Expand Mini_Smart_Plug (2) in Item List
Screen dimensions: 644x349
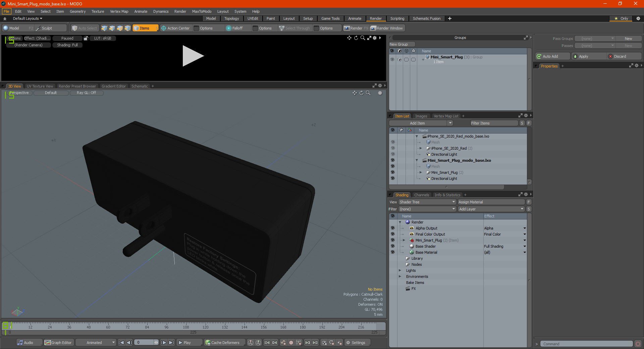(x=421, y=172)
